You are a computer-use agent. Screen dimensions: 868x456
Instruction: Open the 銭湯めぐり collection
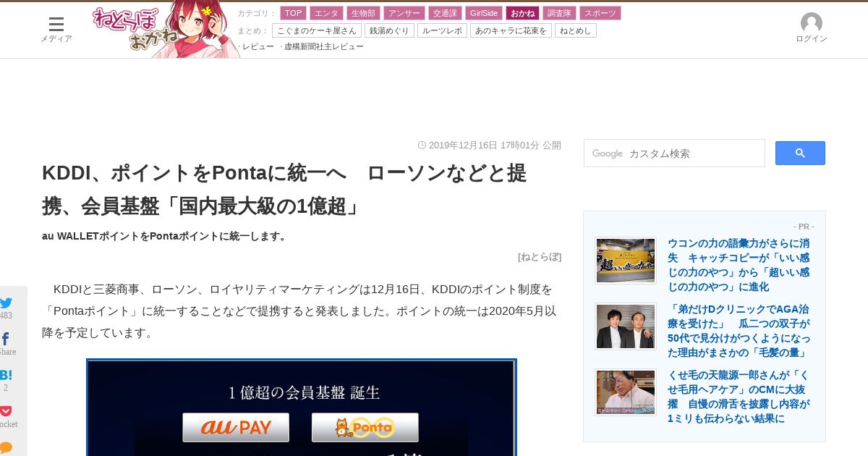point(389,30)
